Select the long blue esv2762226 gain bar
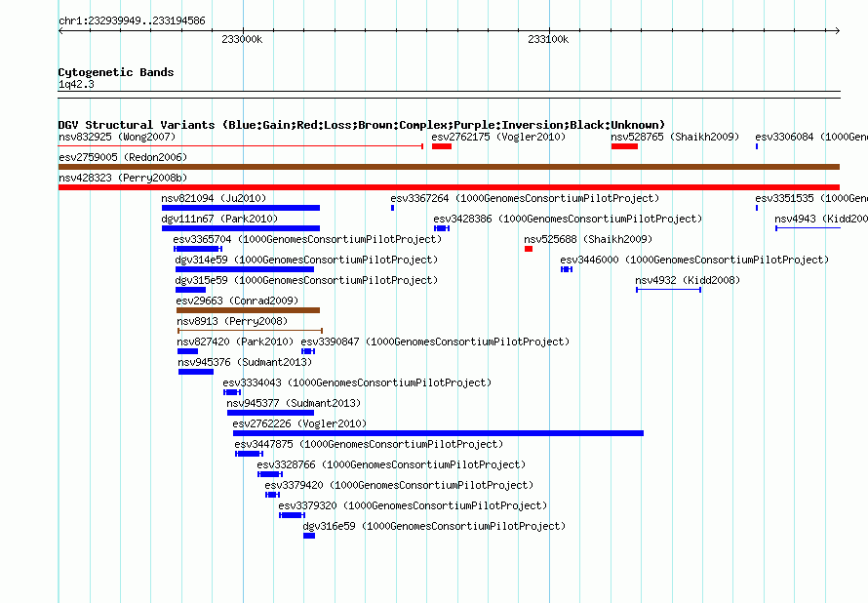This screenshot has height=603, width=868. click(x=439, y=433)
